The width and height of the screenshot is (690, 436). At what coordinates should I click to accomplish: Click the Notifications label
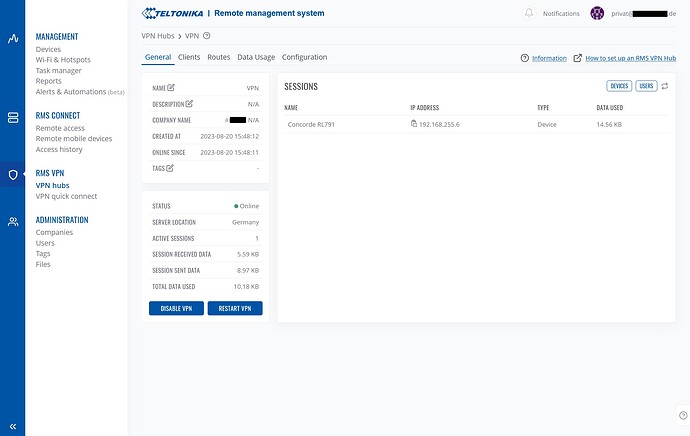pos(561,14)
